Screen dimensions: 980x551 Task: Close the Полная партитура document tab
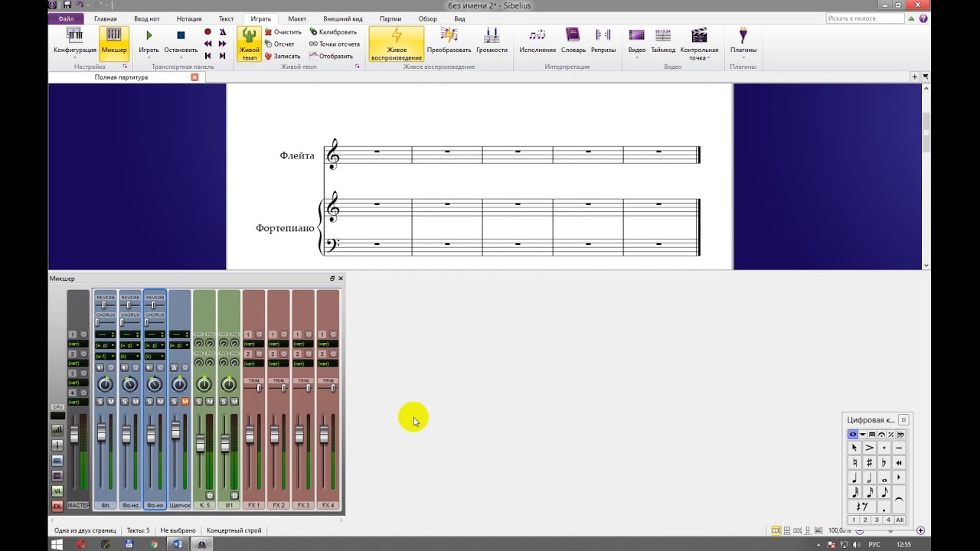194,77
